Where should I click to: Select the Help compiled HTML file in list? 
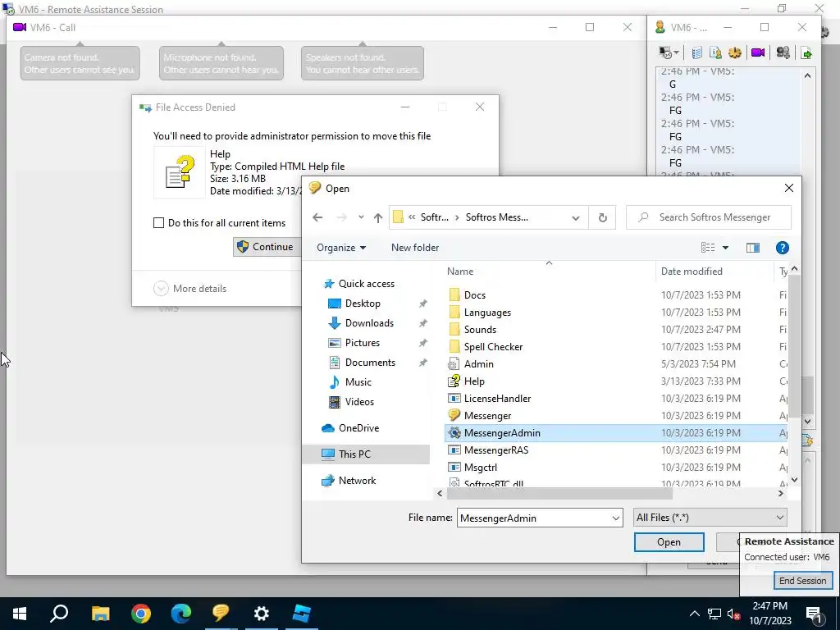[x=474, y=381]
